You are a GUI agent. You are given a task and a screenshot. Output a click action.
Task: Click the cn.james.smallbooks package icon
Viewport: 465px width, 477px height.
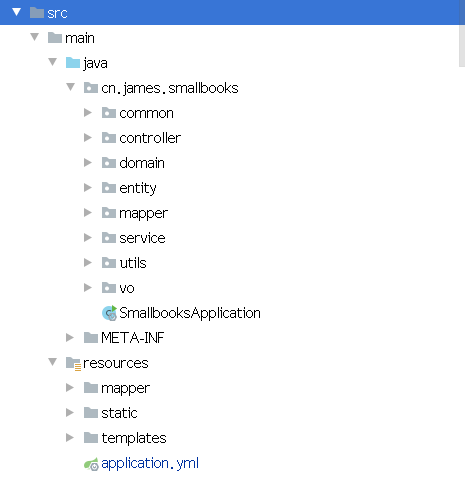(x=91, y=88)
